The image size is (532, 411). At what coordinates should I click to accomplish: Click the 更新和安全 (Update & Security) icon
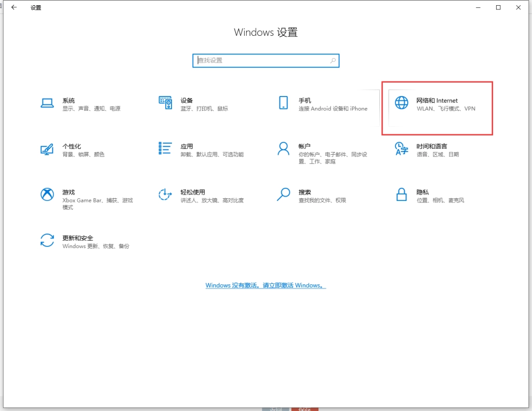[x=47, y=240]
